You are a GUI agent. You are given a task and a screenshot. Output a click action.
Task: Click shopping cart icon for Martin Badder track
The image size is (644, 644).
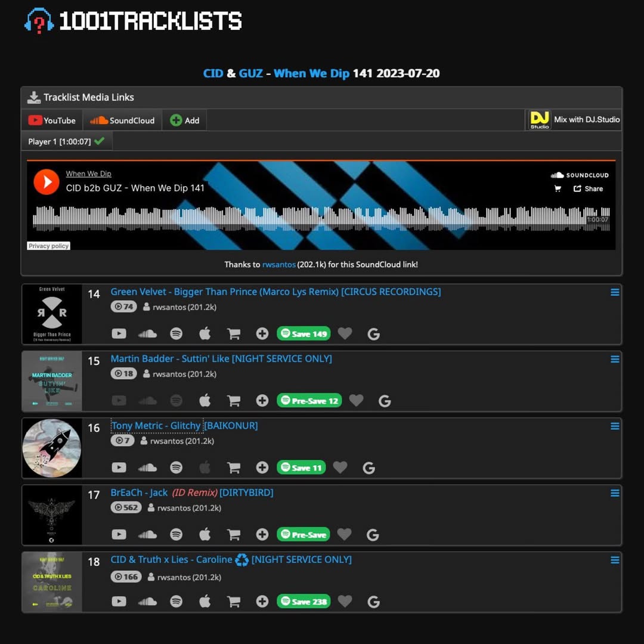click(x=234, y=401)
